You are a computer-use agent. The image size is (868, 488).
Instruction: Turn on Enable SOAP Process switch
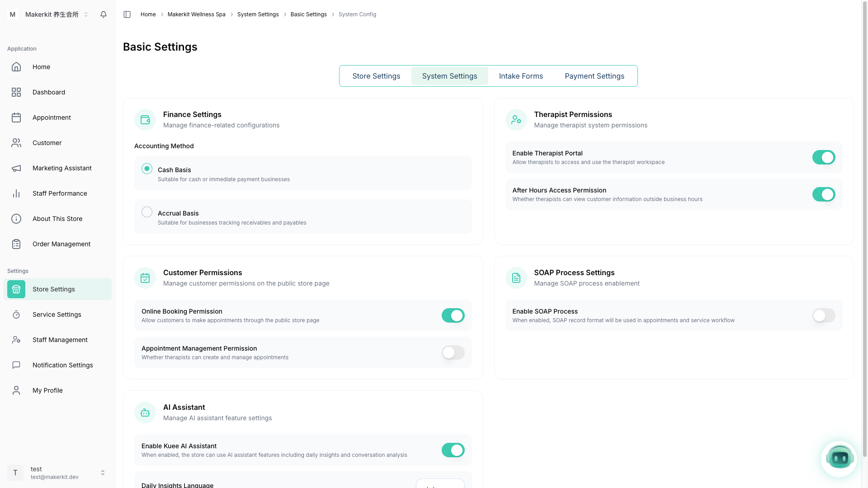(823, 315)
